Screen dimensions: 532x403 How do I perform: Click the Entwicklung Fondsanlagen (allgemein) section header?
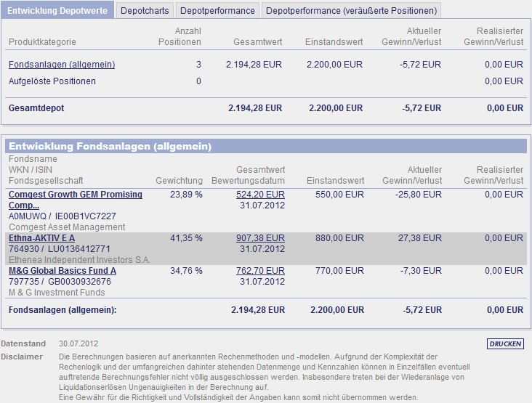click(266, 146)
